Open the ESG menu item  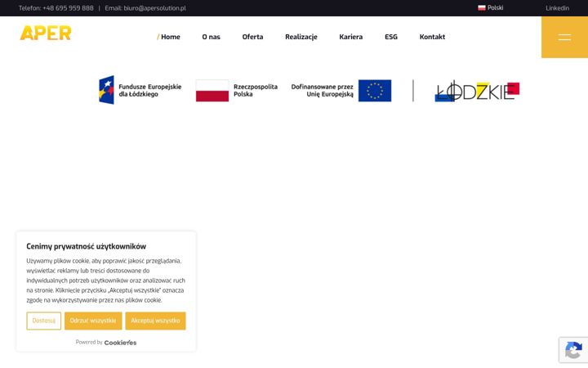coord(390,37)
